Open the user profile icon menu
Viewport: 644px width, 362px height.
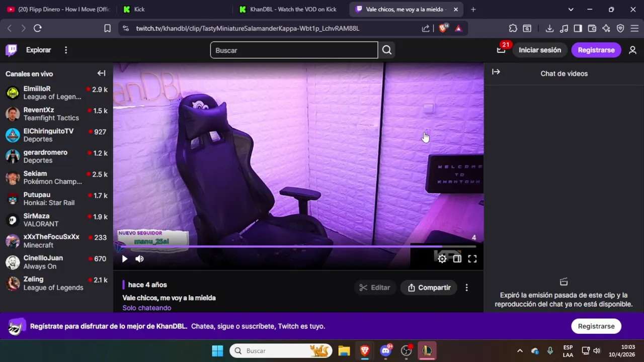pos(633,50)
